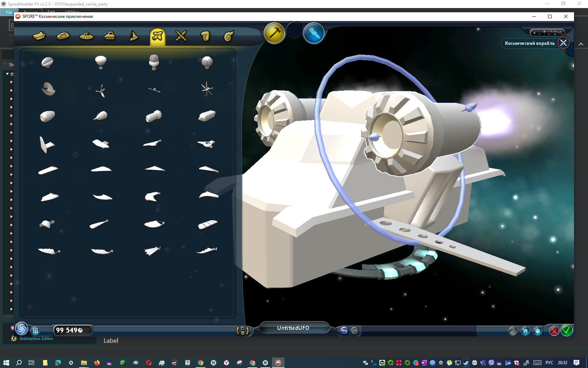Redo the editor action
588x368 pixels.
pos(355,330)
